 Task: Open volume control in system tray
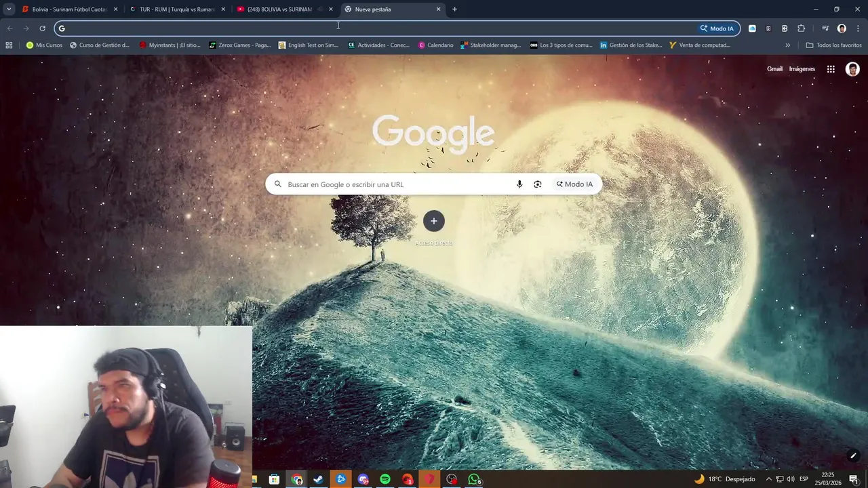pyautogui.click(x=791, y=479)
